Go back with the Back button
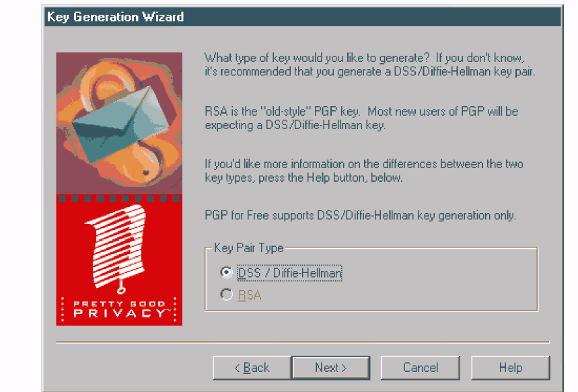The width and height of the screenshot is (578, 392). [252, 368]
